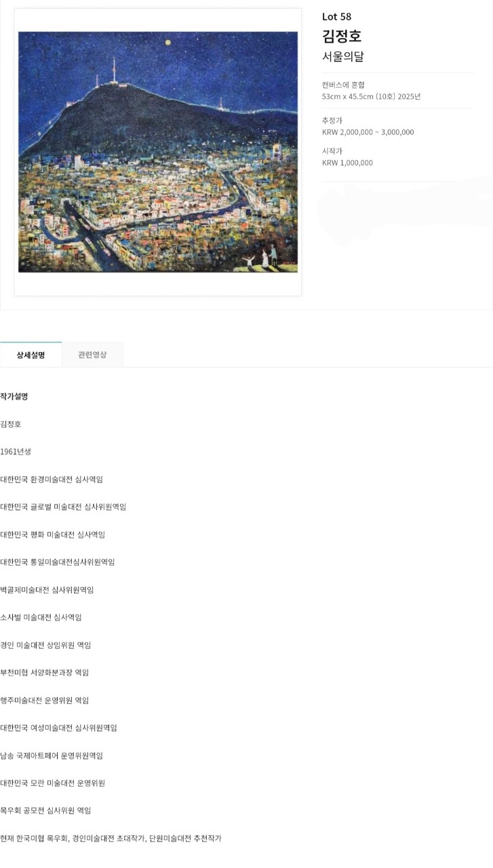Click the 추정가 label
This screenshot has width=493, height=868.
[x=332, y=120]
